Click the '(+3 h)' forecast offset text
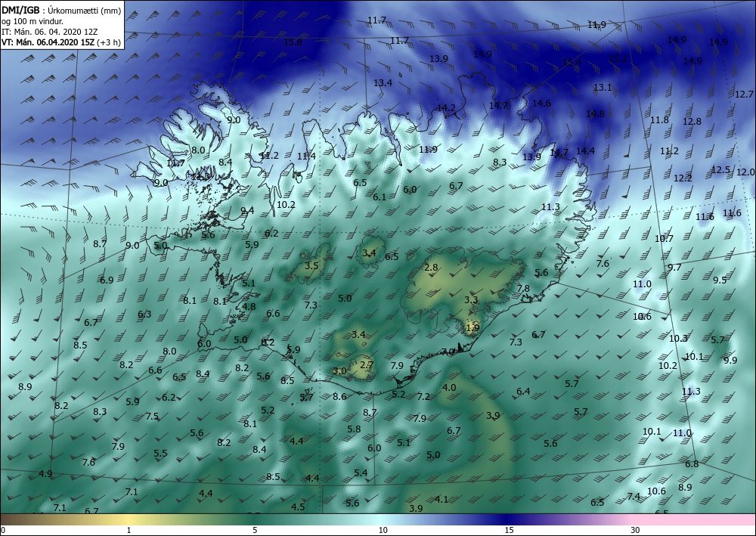The width and height of the screenshot is (756, 536). (x=109, y=42)
